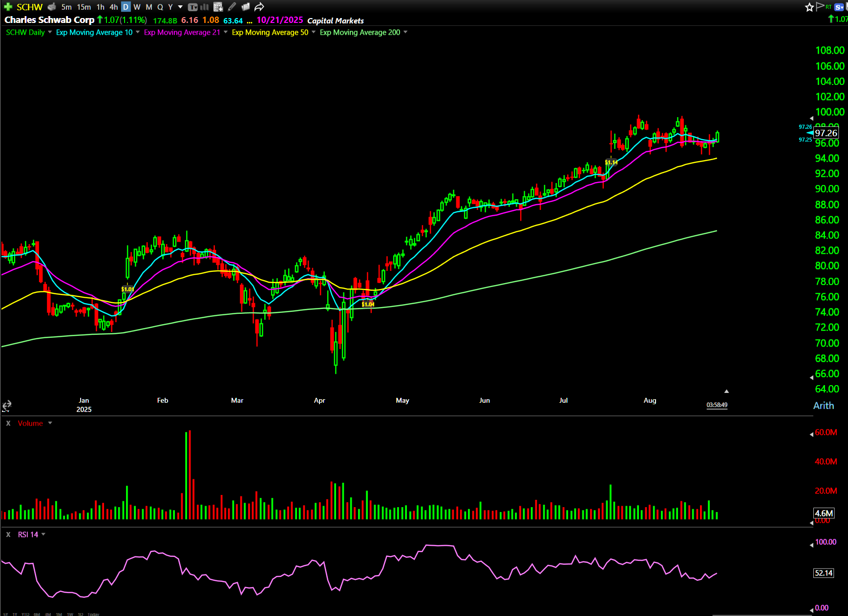Click the arrow beside RSI 100.00 axis
Screen dimensions: 848x616
click(812, 545)
